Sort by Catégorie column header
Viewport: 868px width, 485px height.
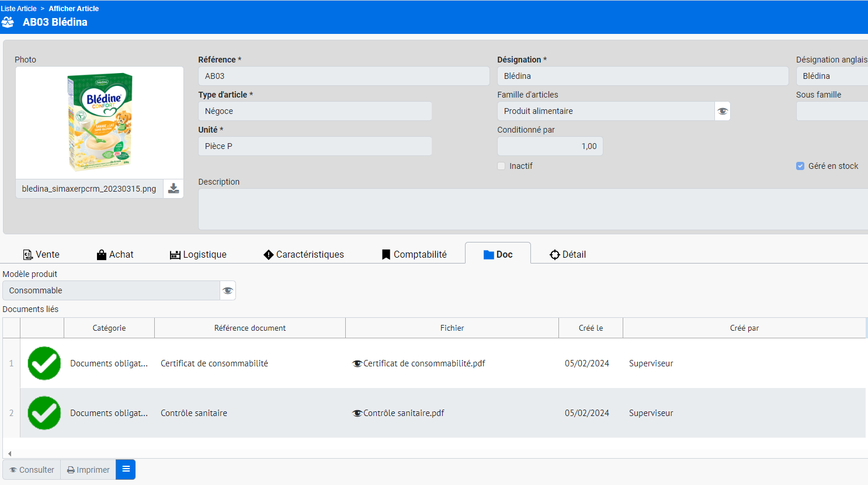click(x=109, y=328)
